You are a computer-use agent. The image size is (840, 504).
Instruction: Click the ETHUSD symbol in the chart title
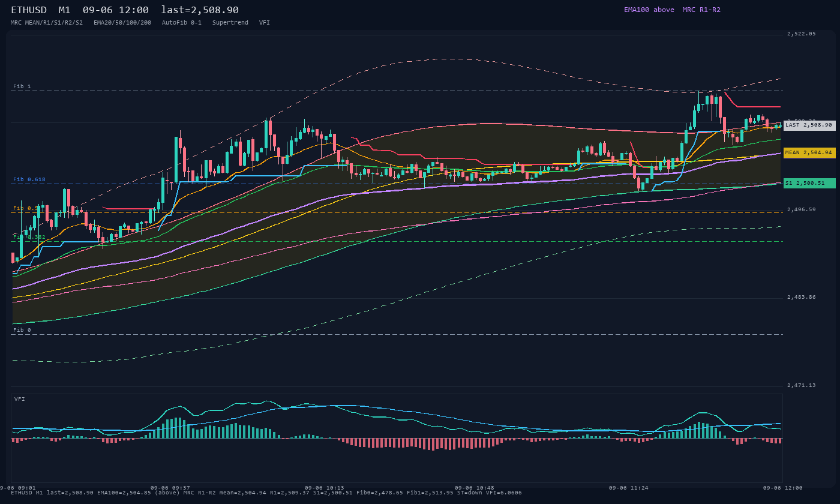tap(29, 10)
